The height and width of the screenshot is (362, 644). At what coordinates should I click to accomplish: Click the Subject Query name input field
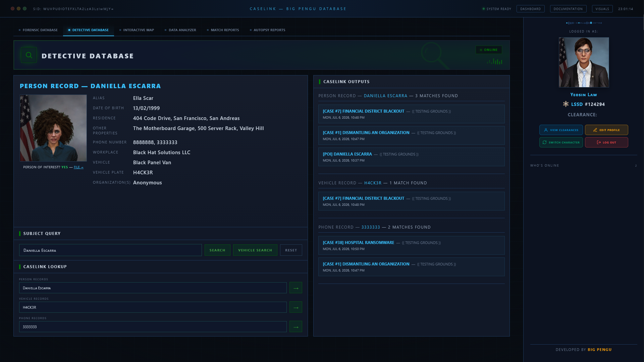pyautogui.click(x=110, y=250)
